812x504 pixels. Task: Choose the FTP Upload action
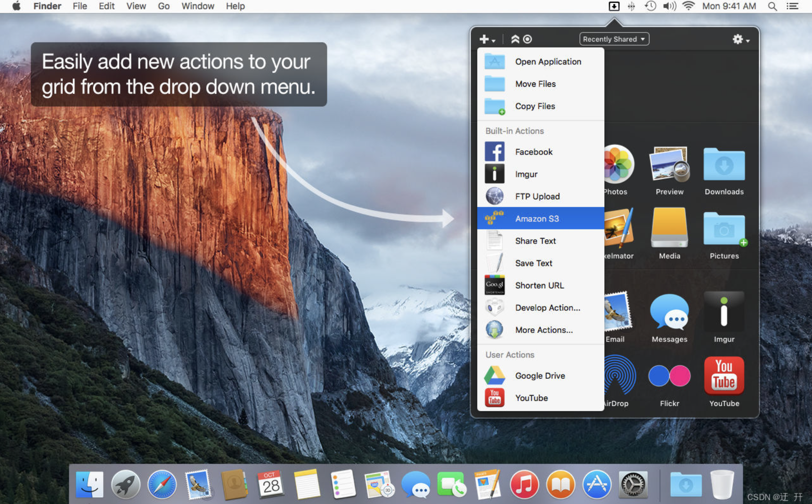537,196
